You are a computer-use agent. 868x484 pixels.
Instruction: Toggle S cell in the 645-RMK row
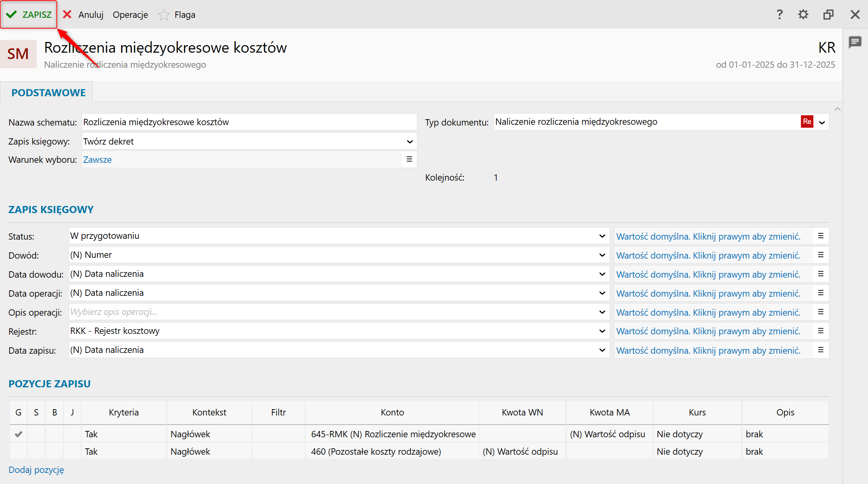[x=36, y=434]
